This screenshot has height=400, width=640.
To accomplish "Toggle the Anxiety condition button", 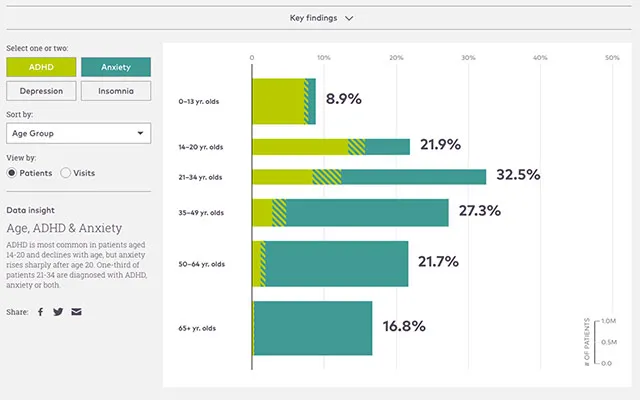I will point(116,67).
